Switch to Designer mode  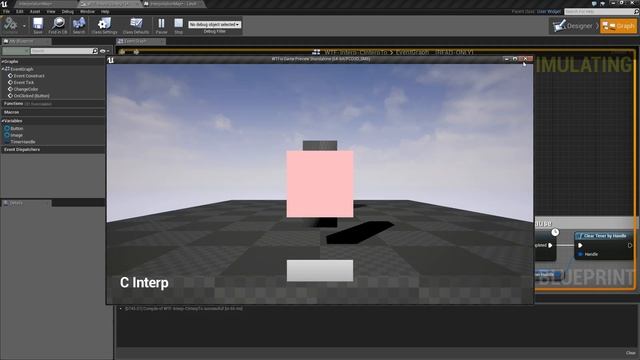click(574, 26)
